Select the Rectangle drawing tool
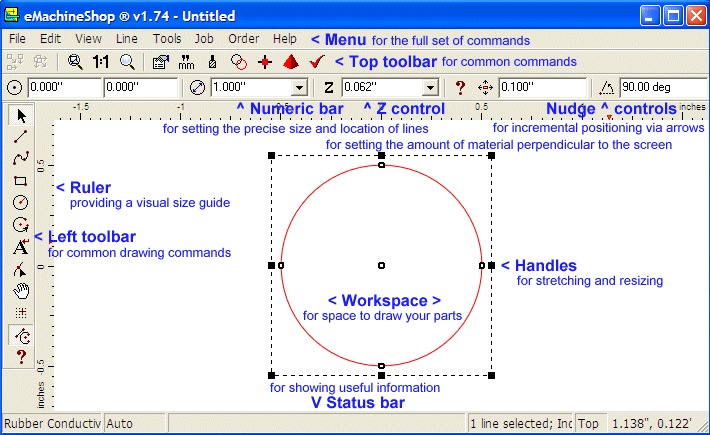 click(x=20, y=181)
